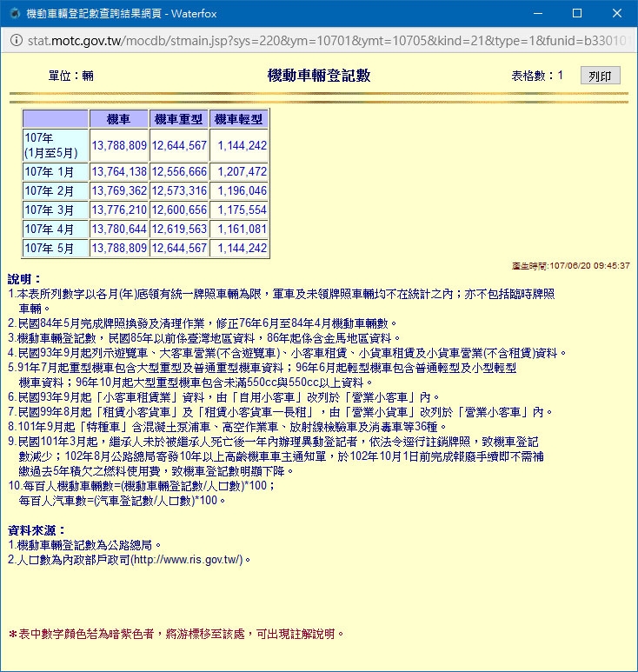Click the site information icon in address bar
This screenshot has width=638, height=672.
pyautogui.click(x=17, y=41)
